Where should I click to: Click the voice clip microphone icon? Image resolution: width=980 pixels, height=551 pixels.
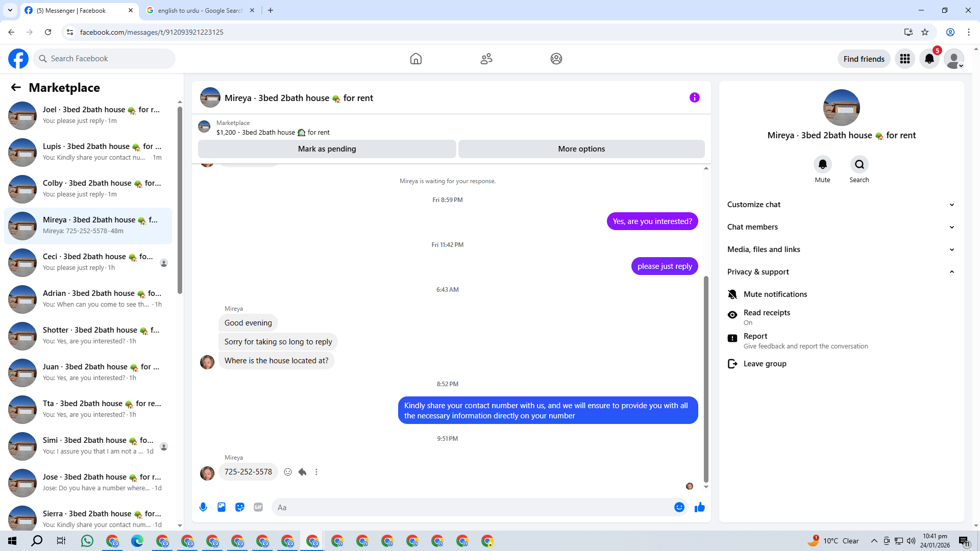tap(203, 507)
